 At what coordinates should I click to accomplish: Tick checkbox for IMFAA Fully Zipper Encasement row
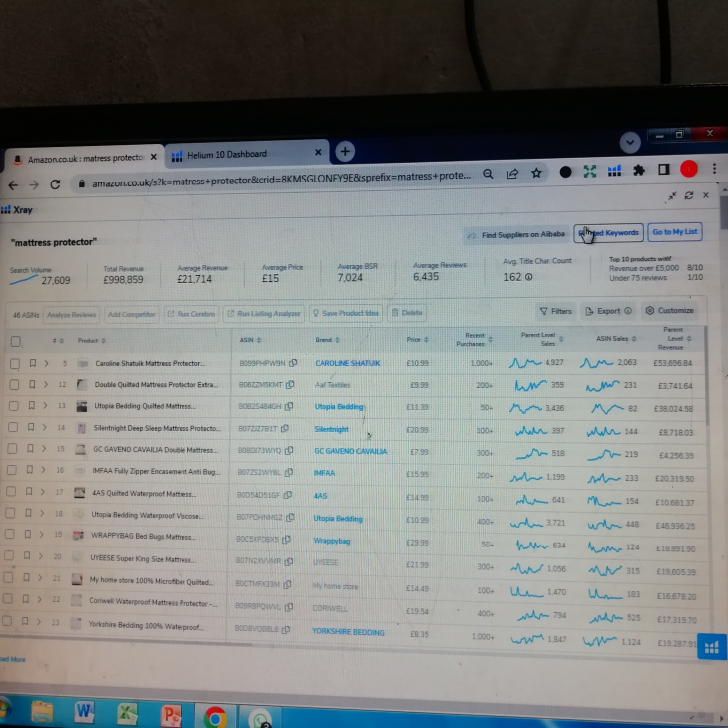pyautogui.click(x=11, y=470)
